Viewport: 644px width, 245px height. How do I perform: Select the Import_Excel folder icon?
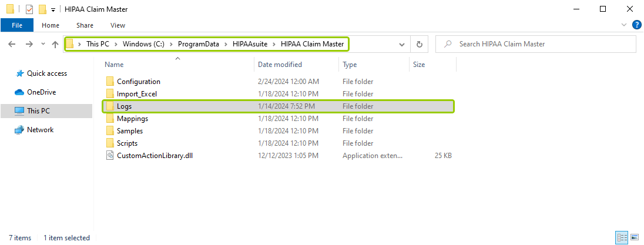(110, 93)
